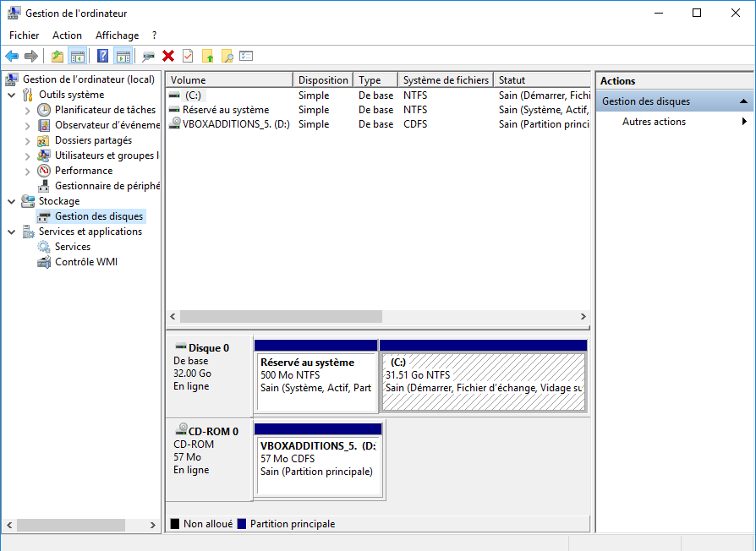Open the Autres actions submenu
756x551 pixels.
click(675, 122)
